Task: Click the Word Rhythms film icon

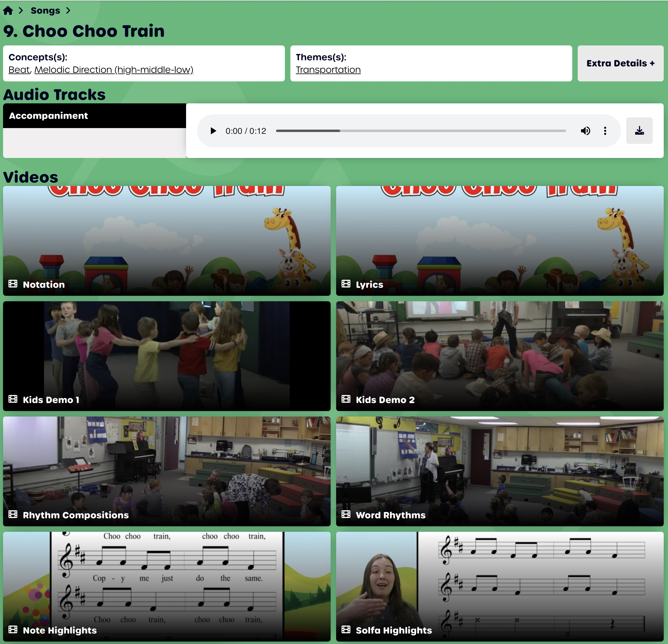Action: (346, 514)
